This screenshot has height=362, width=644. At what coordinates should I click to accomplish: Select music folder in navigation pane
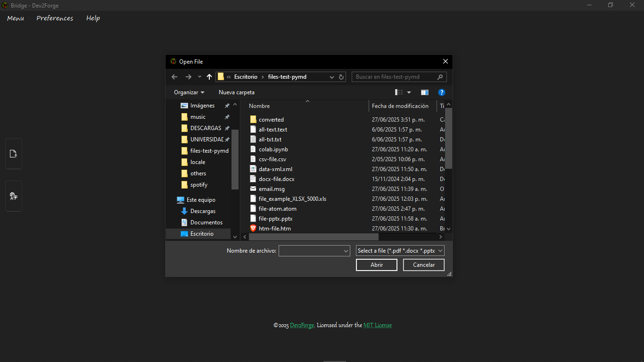[198, 117]
